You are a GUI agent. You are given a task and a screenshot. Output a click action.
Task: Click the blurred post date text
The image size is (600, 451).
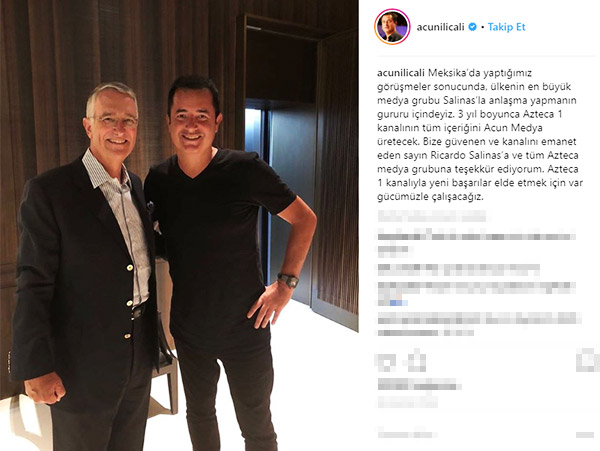pos(408,402)
